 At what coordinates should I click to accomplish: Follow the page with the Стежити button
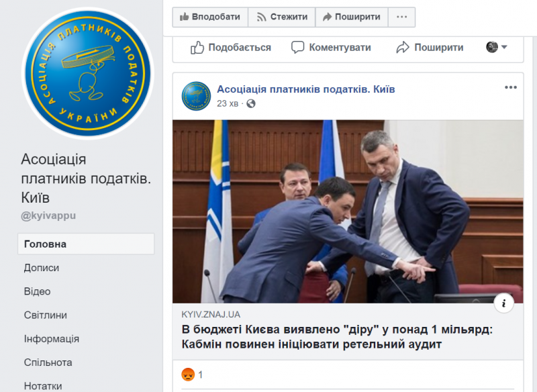(x=281, y=17)
